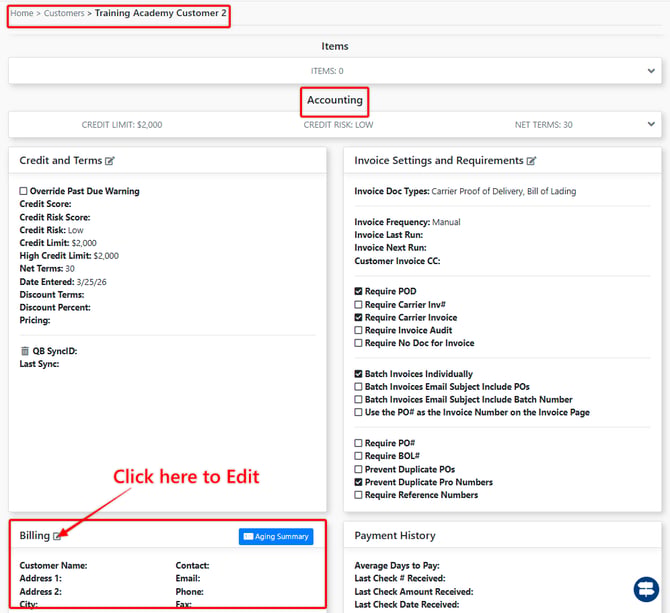Edit Invoice Settings and Requirements section
670x613 pixels.
tap(531, 161)
